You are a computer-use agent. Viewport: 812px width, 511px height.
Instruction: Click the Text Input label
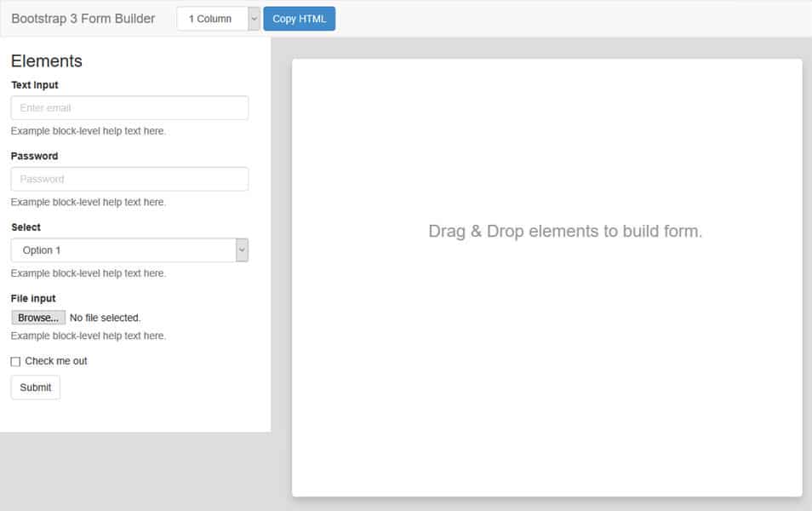35,85
